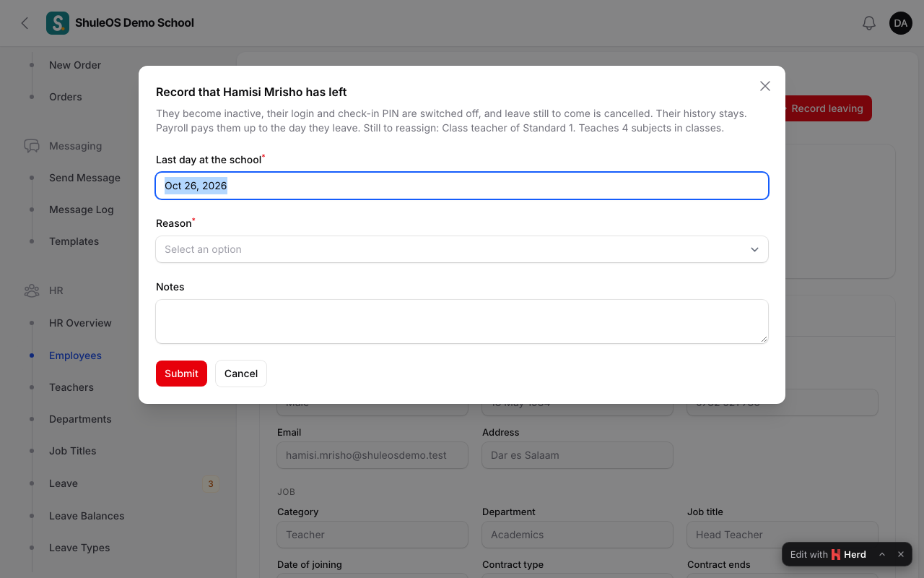The width and height of the screenshot is (924, 578).
Task: Open HR Overview page
Action: click(x=80, y=323)
